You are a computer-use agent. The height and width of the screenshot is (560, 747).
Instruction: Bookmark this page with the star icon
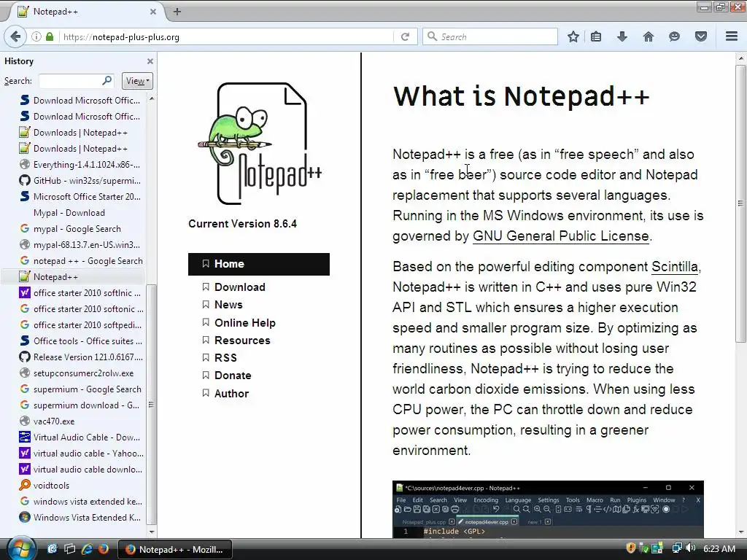point(573,36)
